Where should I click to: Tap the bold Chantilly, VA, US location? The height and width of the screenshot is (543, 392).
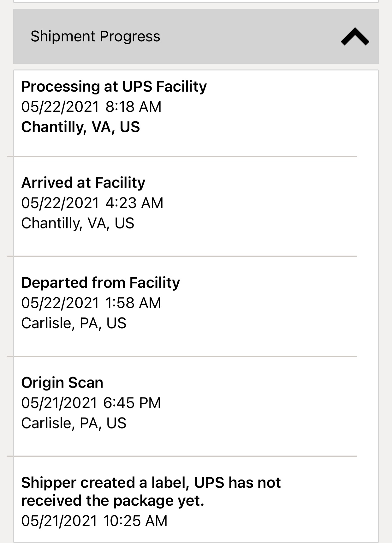pos(80,127)
